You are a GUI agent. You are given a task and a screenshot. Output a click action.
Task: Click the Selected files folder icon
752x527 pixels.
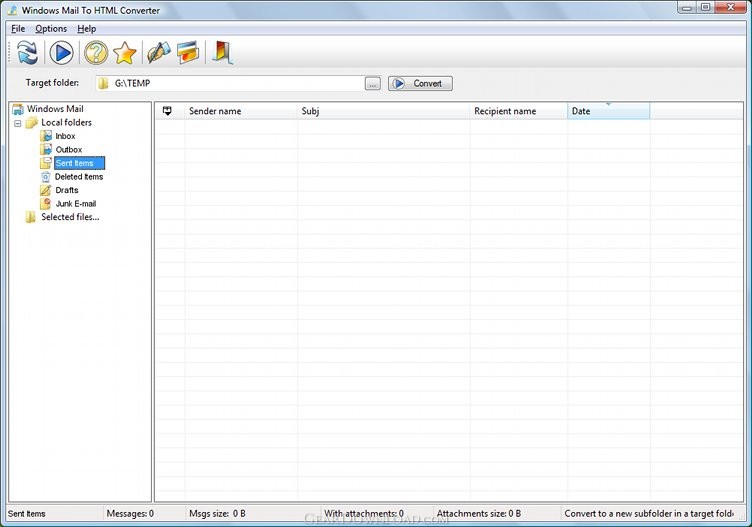(x=31, y=217)
